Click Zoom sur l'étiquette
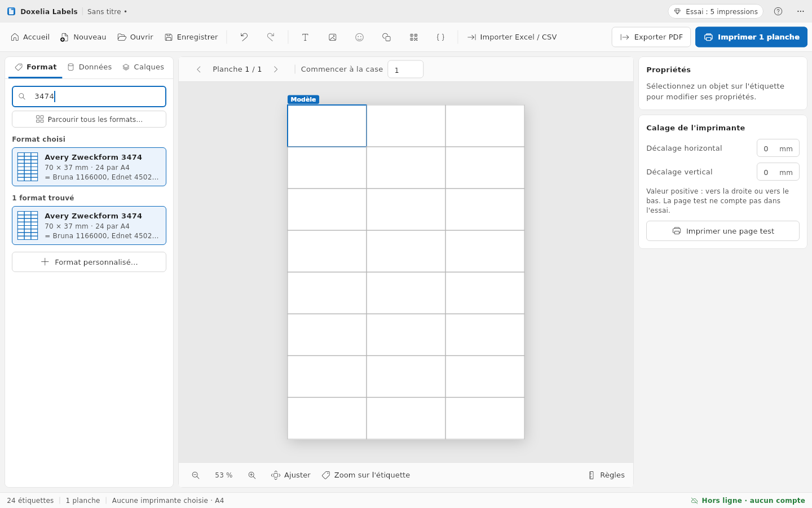The width and height of the screenshot is (812, 508). [366, 475]
